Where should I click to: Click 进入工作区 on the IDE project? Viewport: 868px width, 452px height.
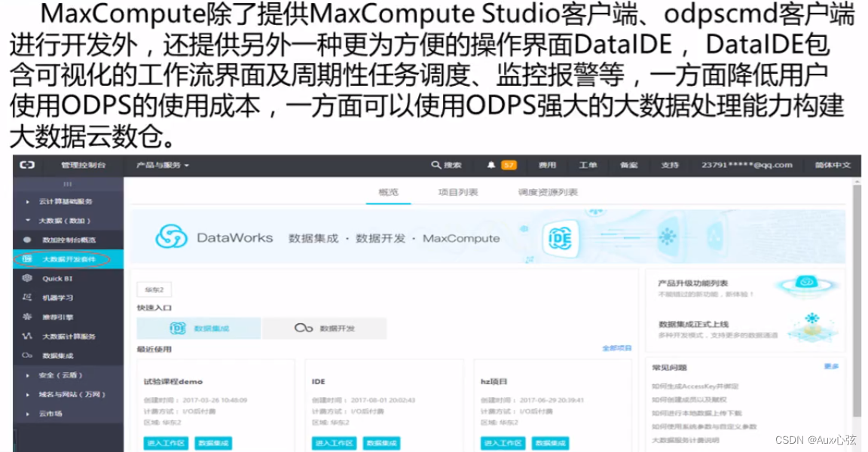tap(333, 444)
